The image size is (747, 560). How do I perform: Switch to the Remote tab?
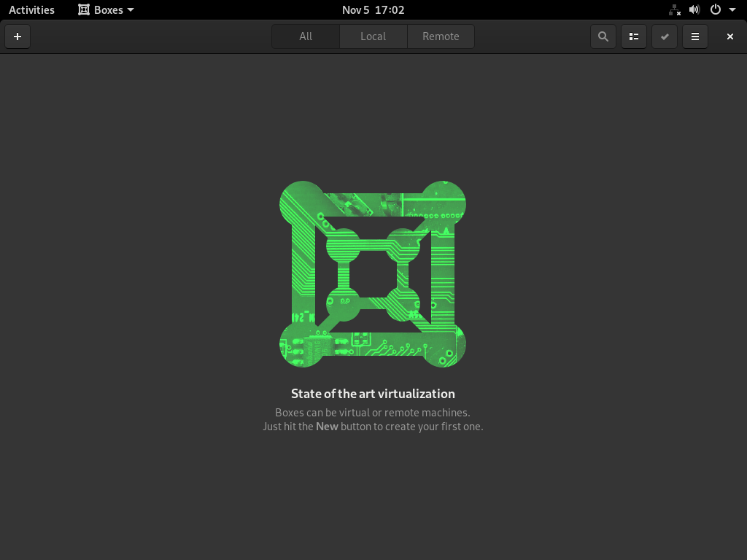[x=441, y=36]
